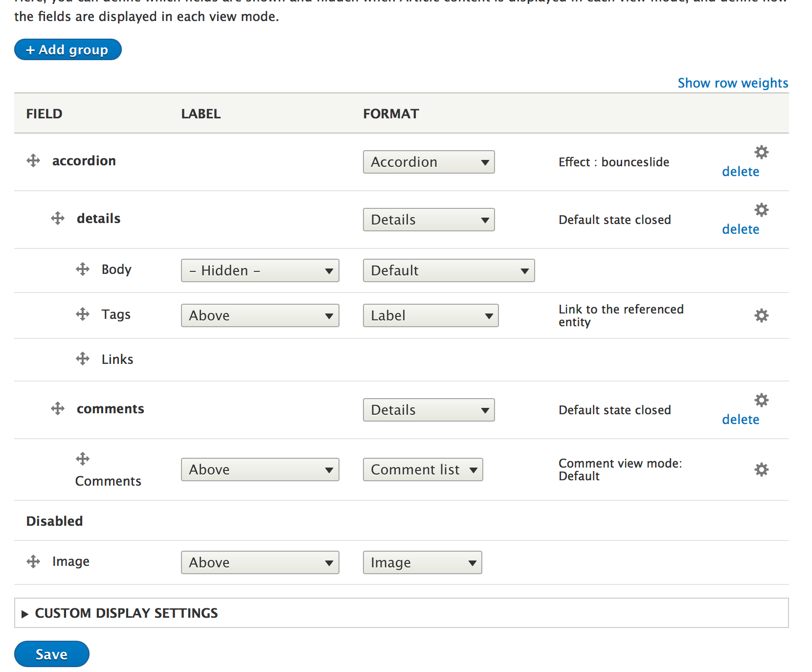Open the Hidden label dropdown for Body
The image size is (812, 672).
coord(260,270)
